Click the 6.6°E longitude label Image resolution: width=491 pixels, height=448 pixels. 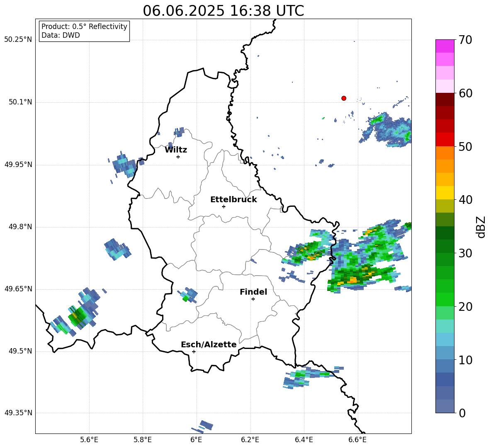(357, 440)
